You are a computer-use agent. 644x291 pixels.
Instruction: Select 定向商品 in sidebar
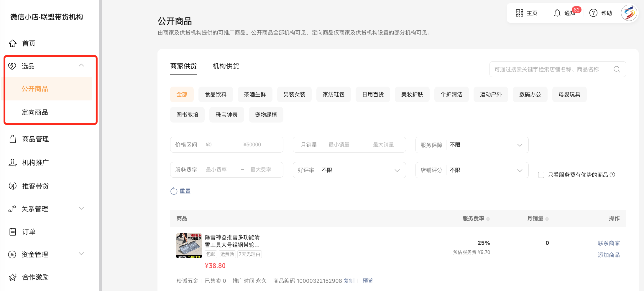click(x=35, y=112)
